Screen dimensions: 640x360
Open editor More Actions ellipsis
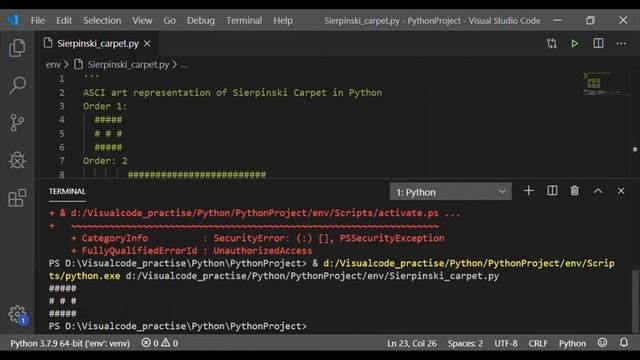click(x=621, y=43)
